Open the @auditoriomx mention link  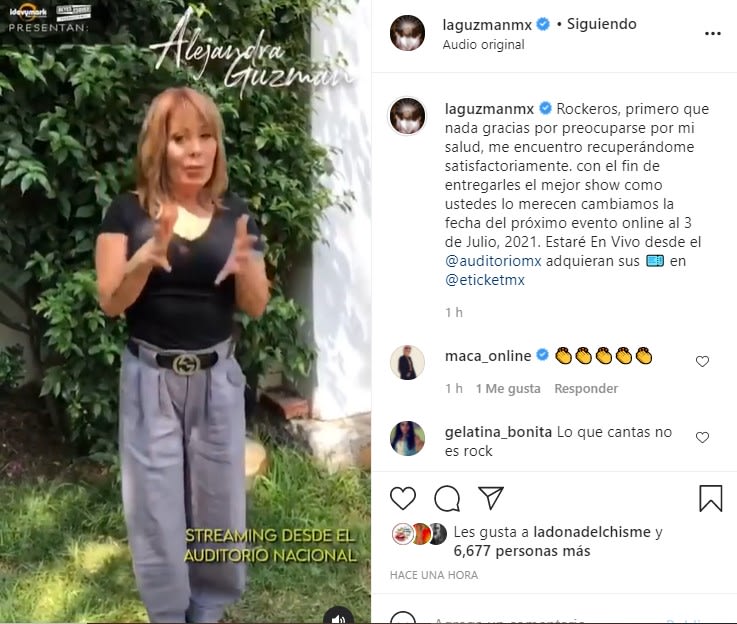tap(493, 261)
